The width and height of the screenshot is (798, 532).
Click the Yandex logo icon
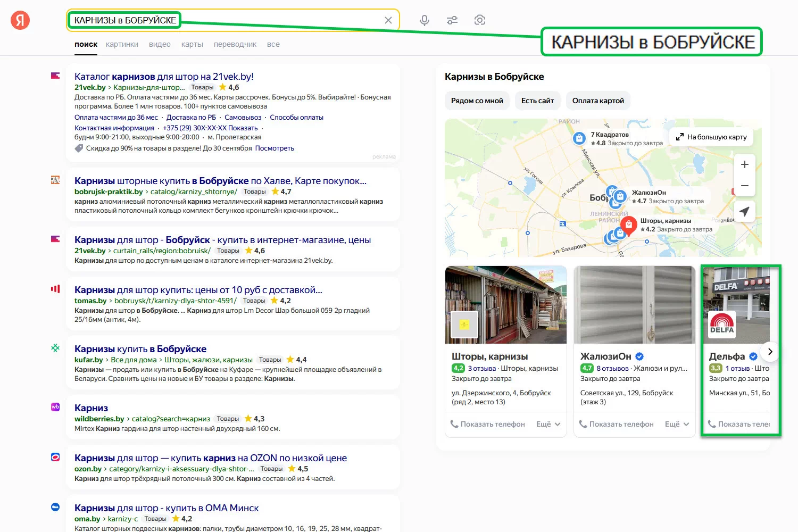[20, 20]
